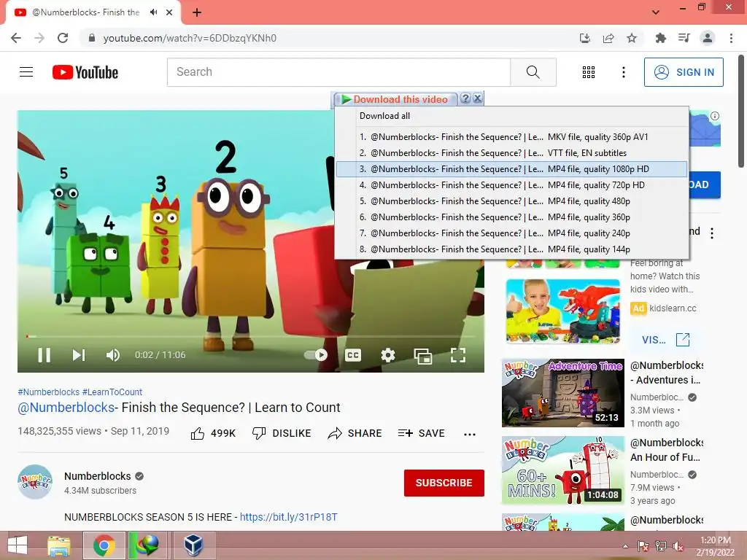Open YouTube settings three-dot menu
Viewport: 747px width, 560px height.
click(x=623, y=72)
